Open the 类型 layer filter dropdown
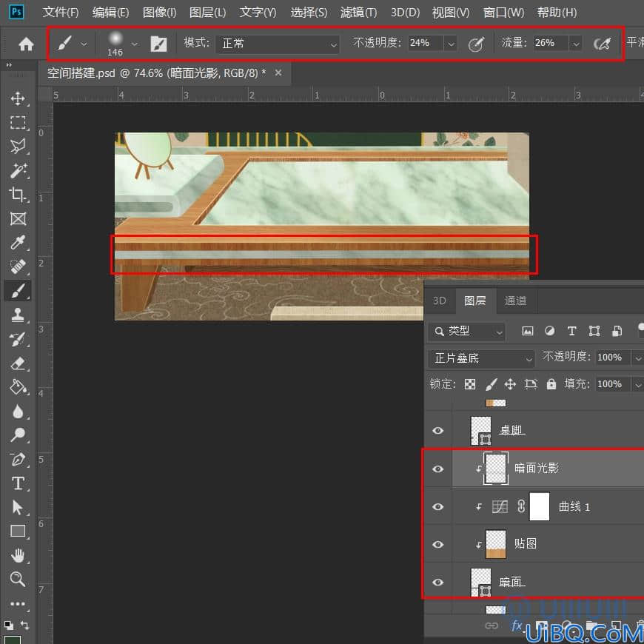Screen dimensions: 644x644 point(467,332)
